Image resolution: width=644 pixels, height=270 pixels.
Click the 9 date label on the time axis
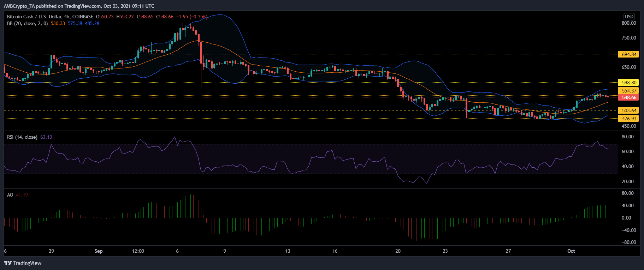pos(225,251)
